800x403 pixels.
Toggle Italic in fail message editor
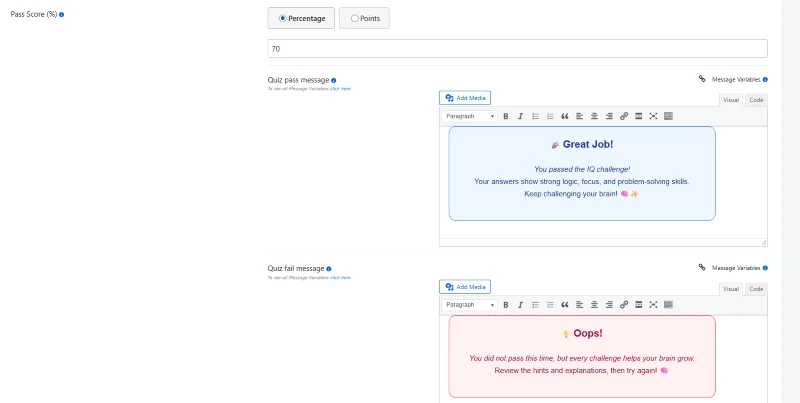[x=520, y=305]
